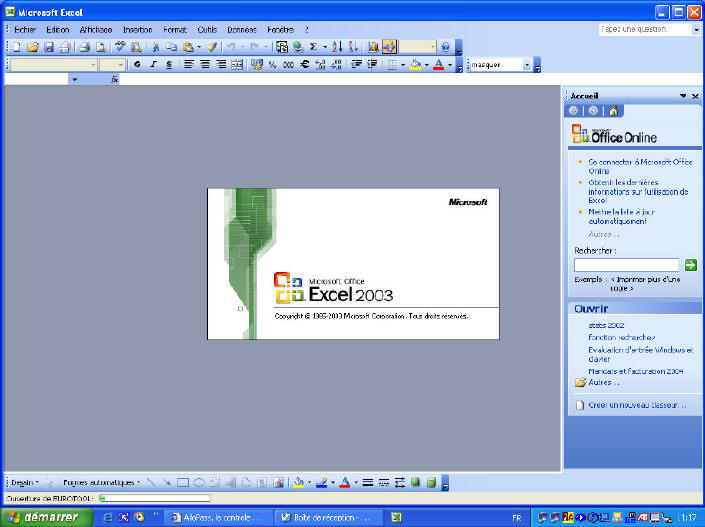This screenshot has height=527, width=705.
Task: Open the Chart Wizard icon
Action: (373, 47)
